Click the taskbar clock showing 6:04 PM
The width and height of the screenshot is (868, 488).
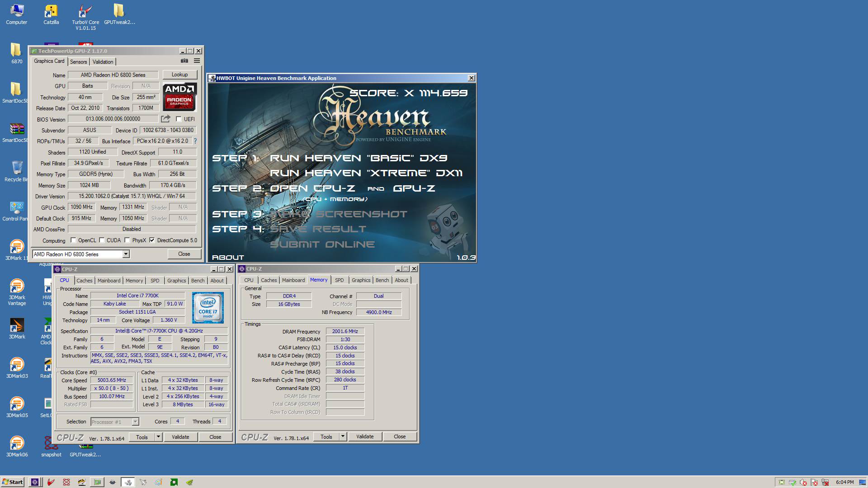click(x=845, y=482)
